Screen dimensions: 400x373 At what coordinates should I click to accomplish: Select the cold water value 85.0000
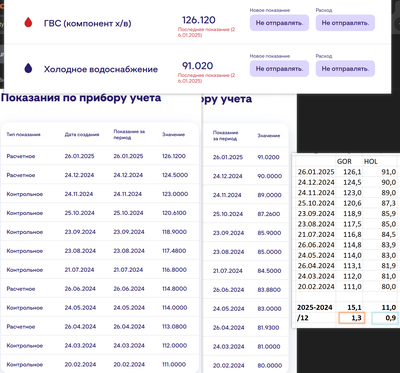(269, 252)
